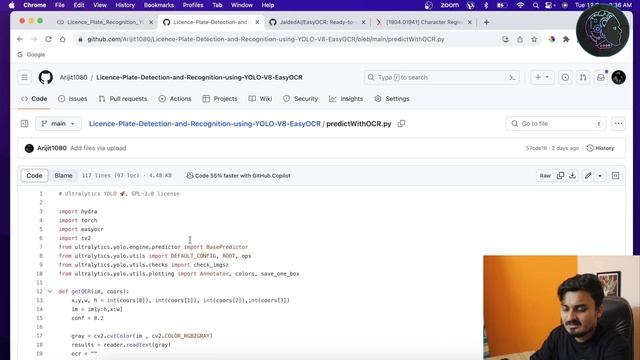Open Chrome extensions puzzle icon
The image size is (640, 360).
click(x=566, y=39)
